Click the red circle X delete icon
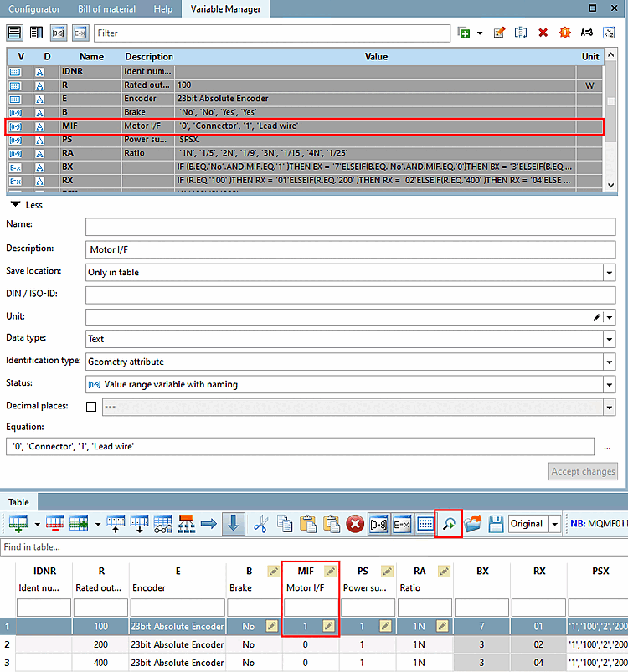This screenshot has height=672, width=628. pos(355,524)
